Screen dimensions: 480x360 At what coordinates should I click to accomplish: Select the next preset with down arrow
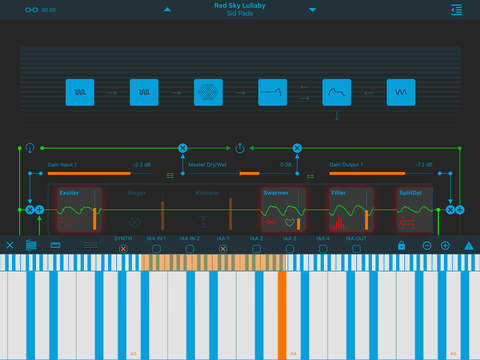(x=312, y=10)
